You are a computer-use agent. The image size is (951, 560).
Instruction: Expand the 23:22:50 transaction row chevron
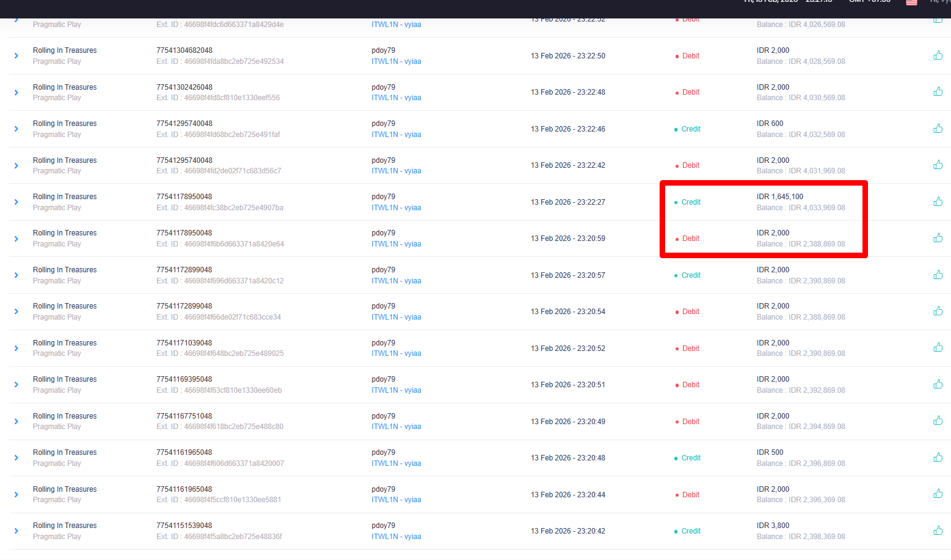[x=16, y=56]
